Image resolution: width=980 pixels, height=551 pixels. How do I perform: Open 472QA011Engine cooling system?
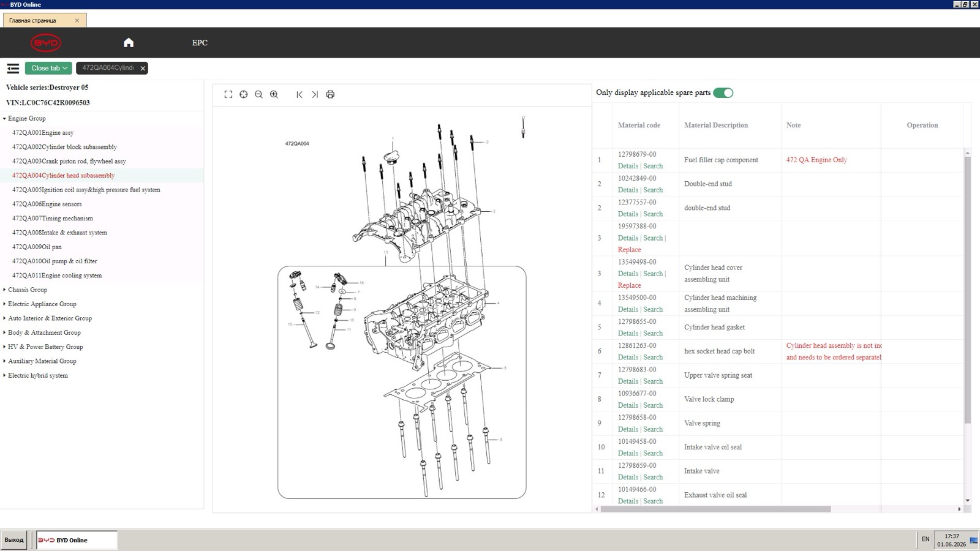(57, 275)
